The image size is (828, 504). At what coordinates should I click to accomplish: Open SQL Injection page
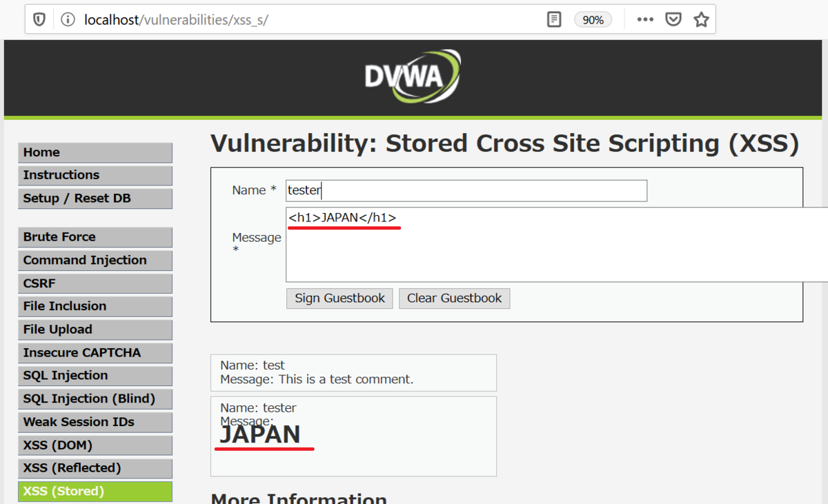(95, 376)
